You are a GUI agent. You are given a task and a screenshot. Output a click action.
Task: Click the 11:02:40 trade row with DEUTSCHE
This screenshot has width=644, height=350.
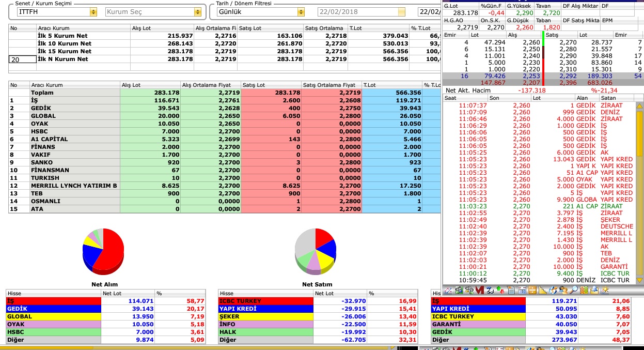539,226
